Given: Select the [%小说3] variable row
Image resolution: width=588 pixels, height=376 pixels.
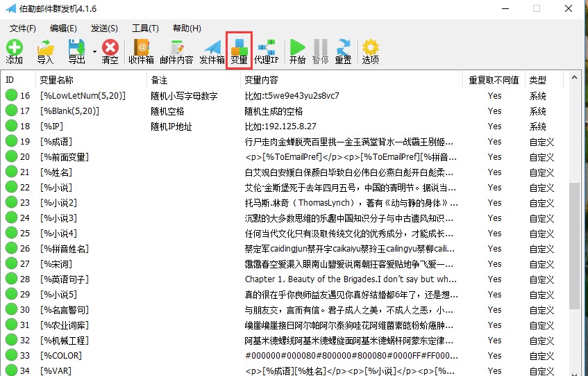Looking at the screenshot, I should pos(282,218).
